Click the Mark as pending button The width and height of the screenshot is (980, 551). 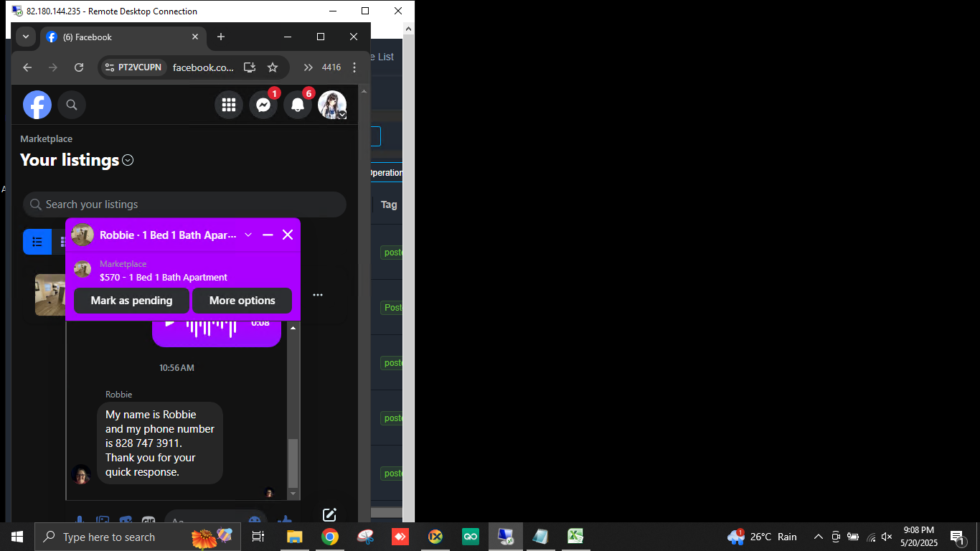tap(131, 301)
